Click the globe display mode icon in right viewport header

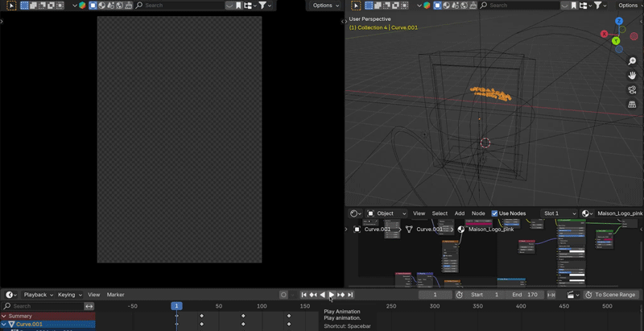point(464,6)
